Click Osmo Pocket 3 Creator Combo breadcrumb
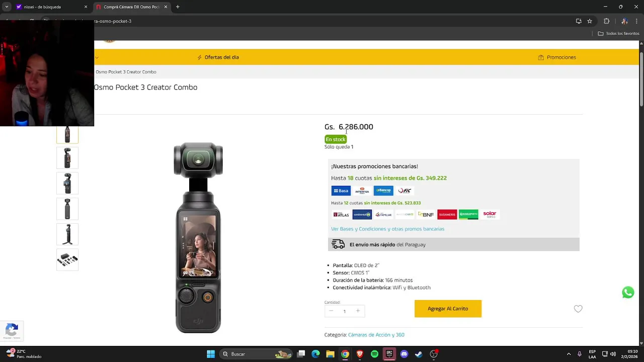Screen dimensions: 644x362 click(126, 72)
